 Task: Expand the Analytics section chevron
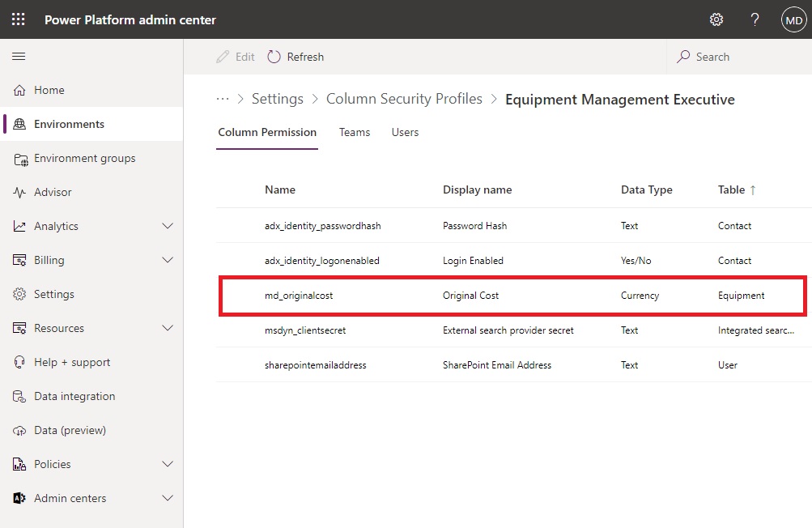click(x=168, y=226)
